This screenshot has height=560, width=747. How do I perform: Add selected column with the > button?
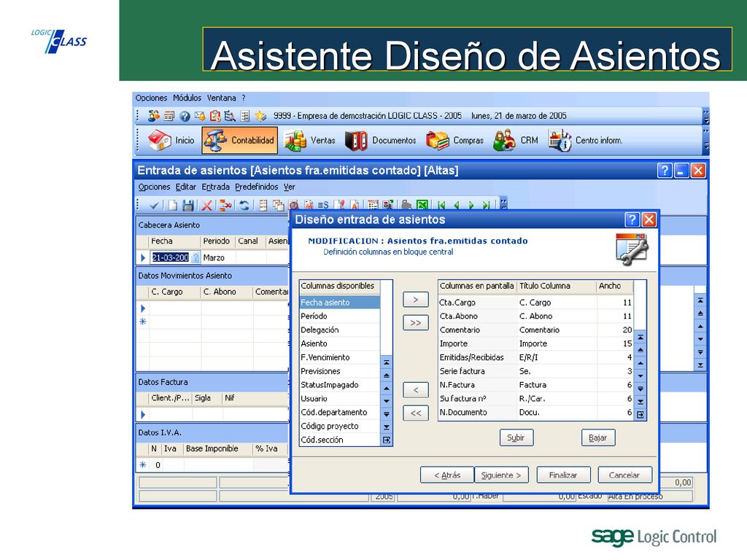click(x=415, y=300)
